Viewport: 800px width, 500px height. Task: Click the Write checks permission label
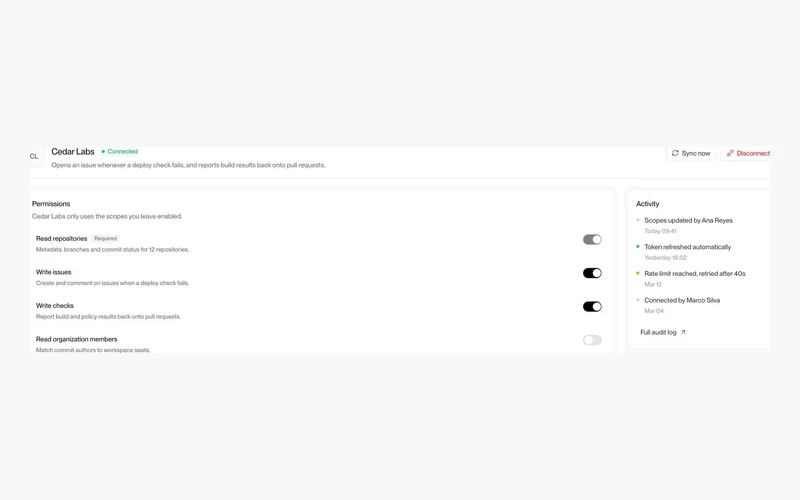55,306
